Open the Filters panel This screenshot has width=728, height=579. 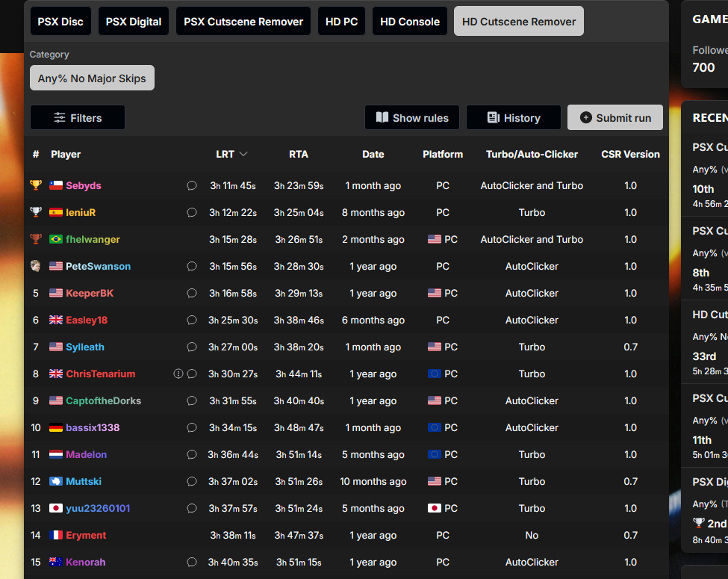pyautogui.click(x=78, y=117)
